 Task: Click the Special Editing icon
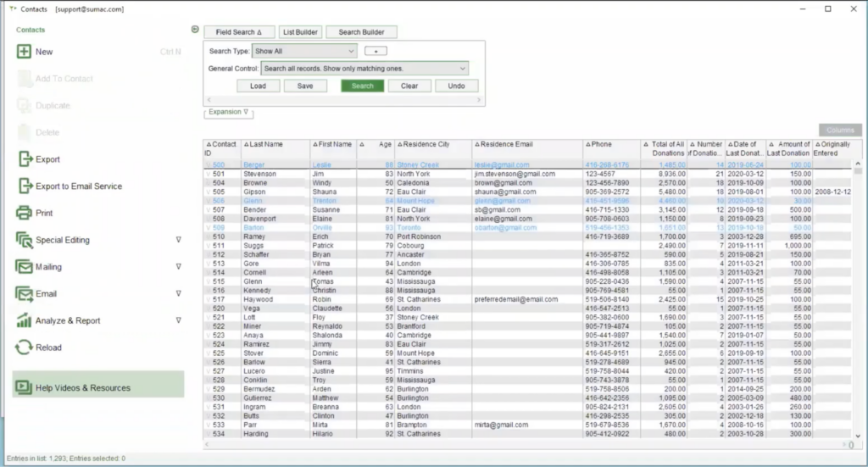(24, 240)
